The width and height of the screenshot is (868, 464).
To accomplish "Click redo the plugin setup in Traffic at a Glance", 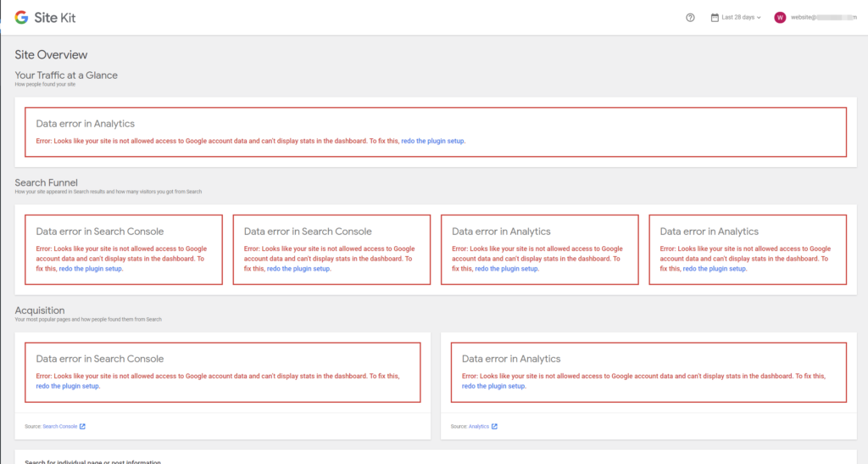I will (432, 141).
